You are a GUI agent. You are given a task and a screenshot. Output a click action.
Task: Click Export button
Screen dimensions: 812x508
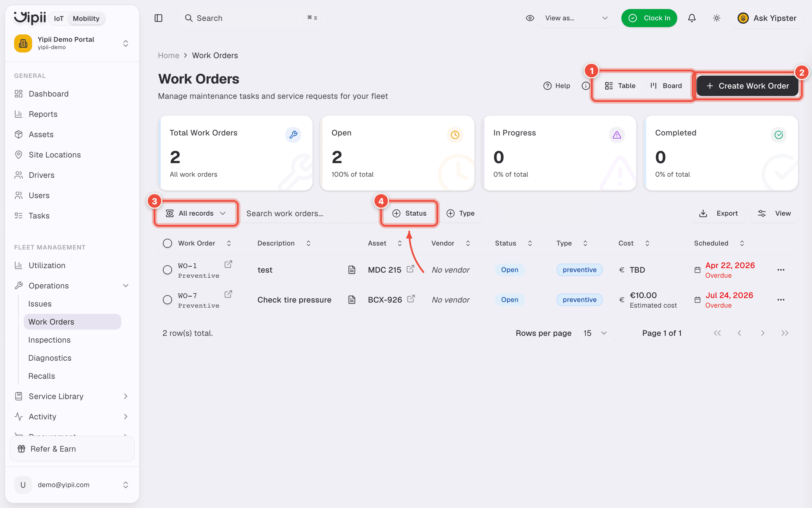(718, 213)
